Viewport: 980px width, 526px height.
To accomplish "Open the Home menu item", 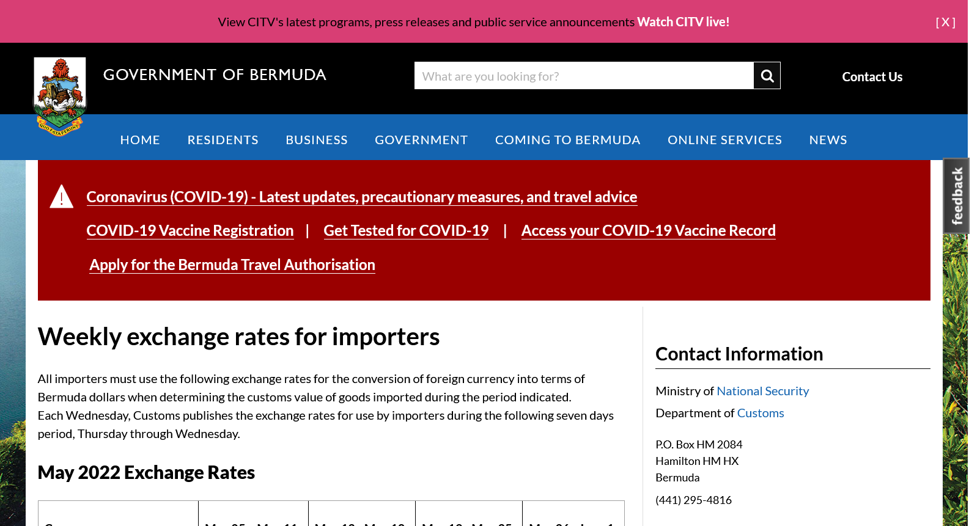I will [140, 140].
